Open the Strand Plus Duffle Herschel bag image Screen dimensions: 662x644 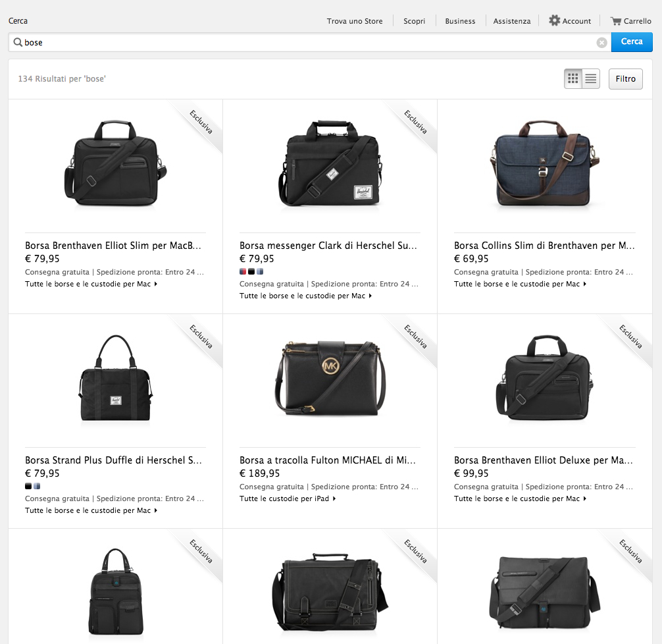[115, 378]
